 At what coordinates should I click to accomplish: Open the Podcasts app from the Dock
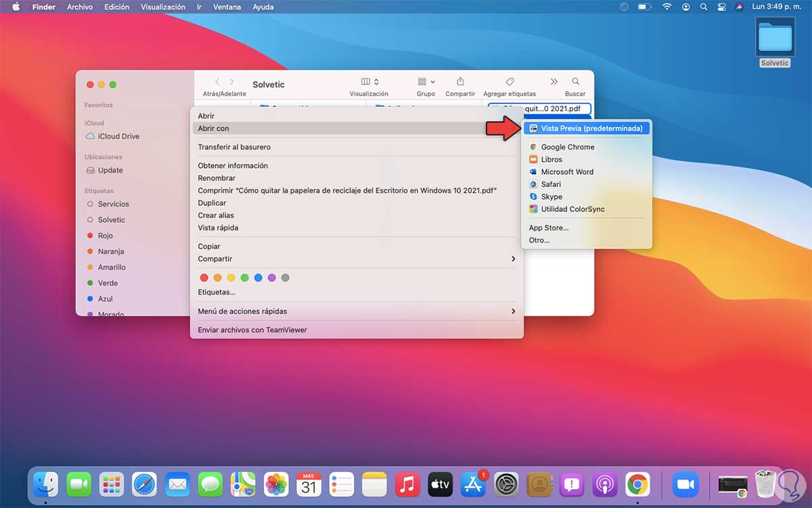pyautogui.click(x=604, y=484)
